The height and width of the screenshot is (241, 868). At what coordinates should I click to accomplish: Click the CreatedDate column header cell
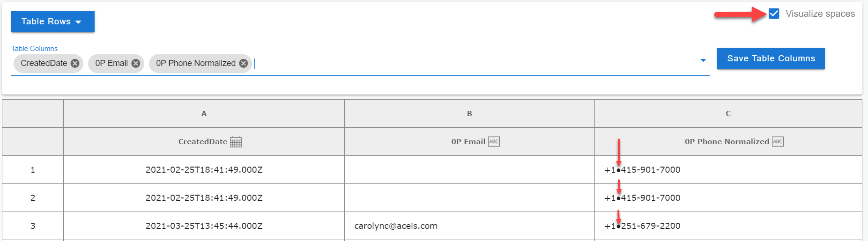coord(204,141)
